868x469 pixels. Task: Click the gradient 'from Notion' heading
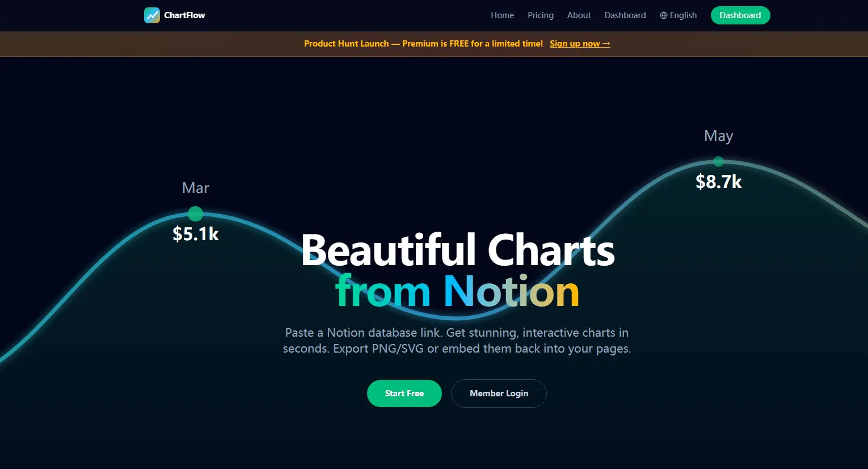[x=457, y=292]
